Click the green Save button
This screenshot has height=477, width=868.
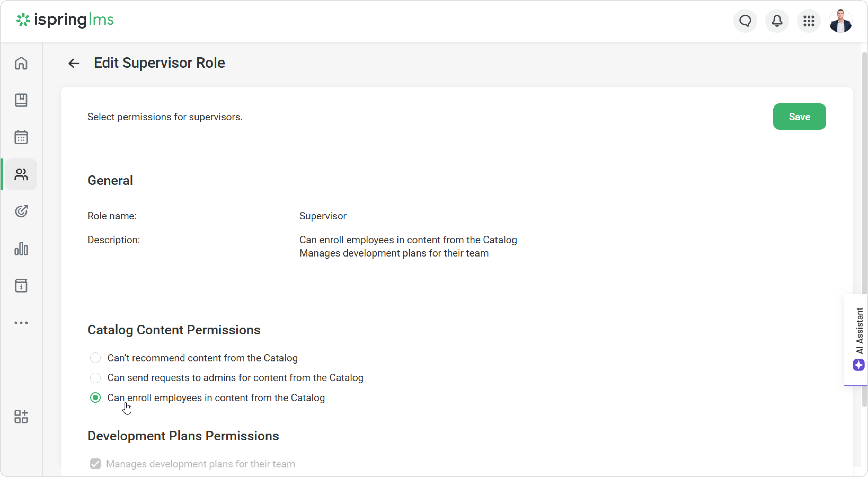(799, 117)
